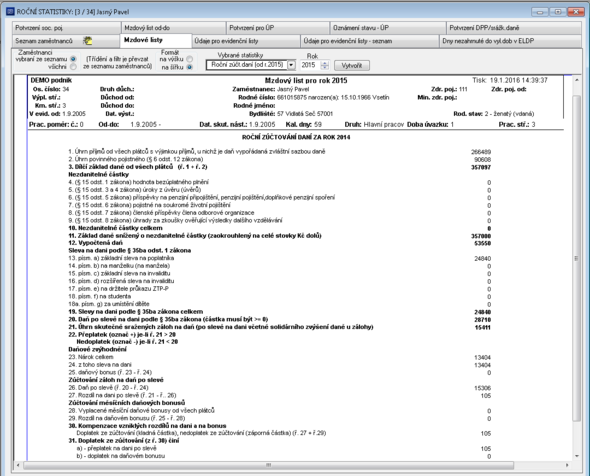
Task: Click the application icon in title bar
Action: click(x=11, y=12)
